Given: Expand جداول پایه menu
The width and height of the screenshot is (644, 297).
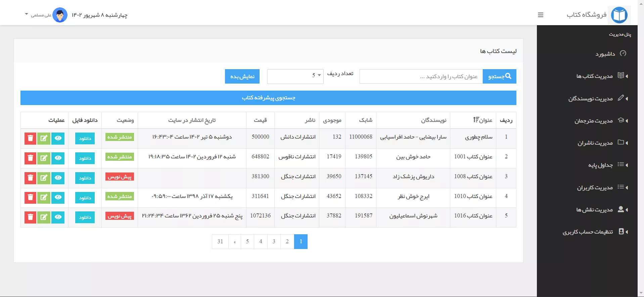Looking at the screenshot, I should (x=600, y=165).
